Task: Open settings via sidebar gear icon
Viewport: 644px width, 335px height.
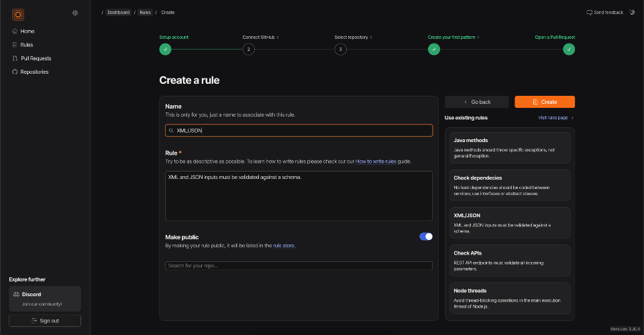Action: pyautogui.click(x=75, y=13)
